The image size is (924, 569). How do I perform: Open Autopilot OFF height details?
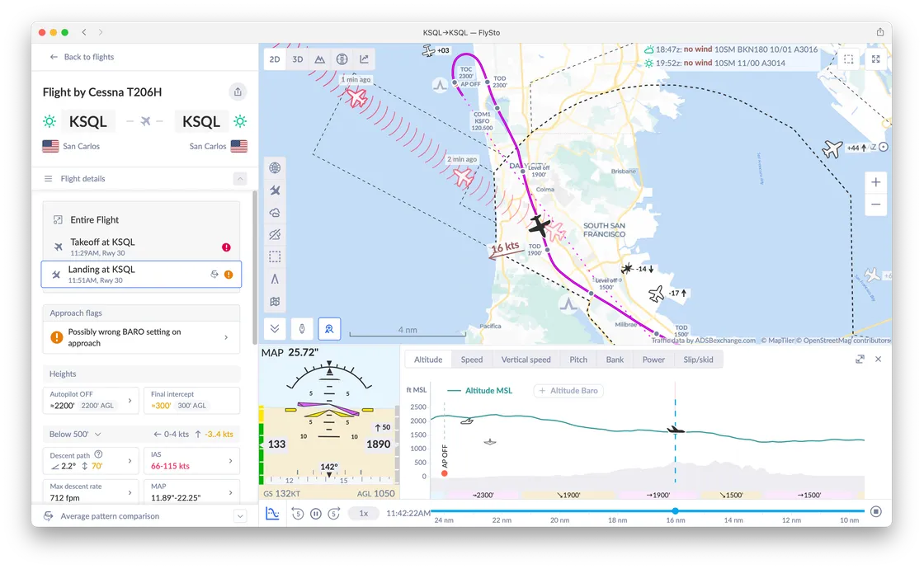point(91,401)
